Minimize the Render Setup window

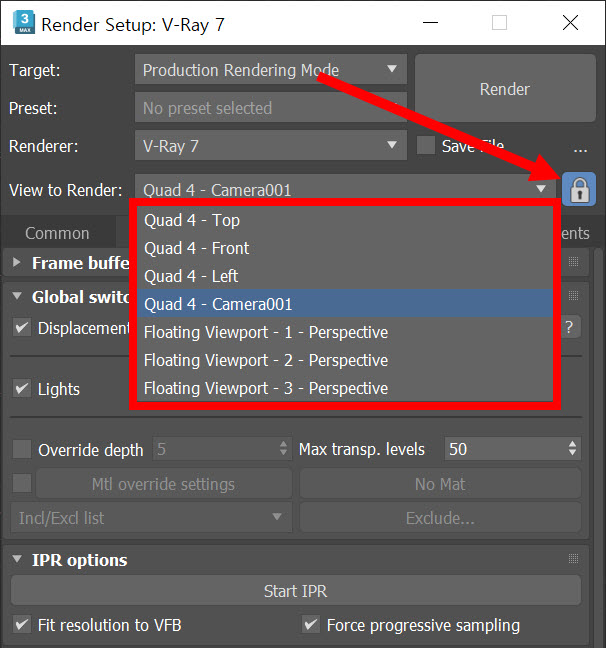430,22
